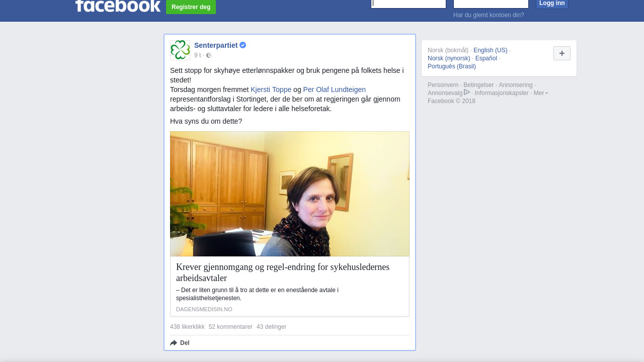Screen dimensions: 644x362
Task: Open the Annonsering footer link
Action: point(516,85)
